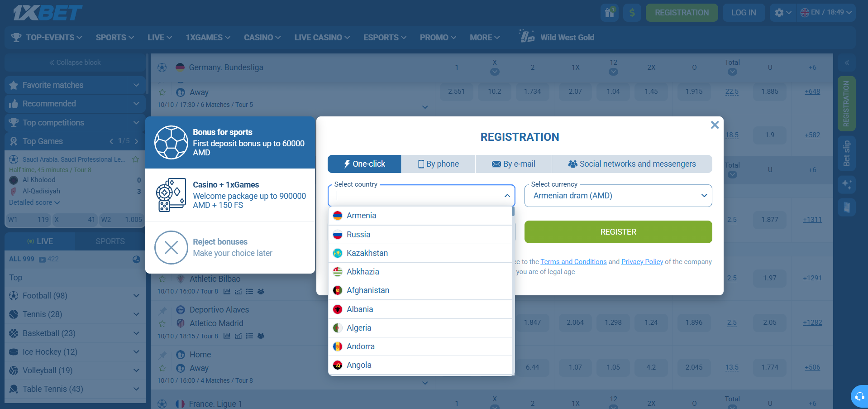Favorite the Atletico Madrid match star

tap(162, 323)
